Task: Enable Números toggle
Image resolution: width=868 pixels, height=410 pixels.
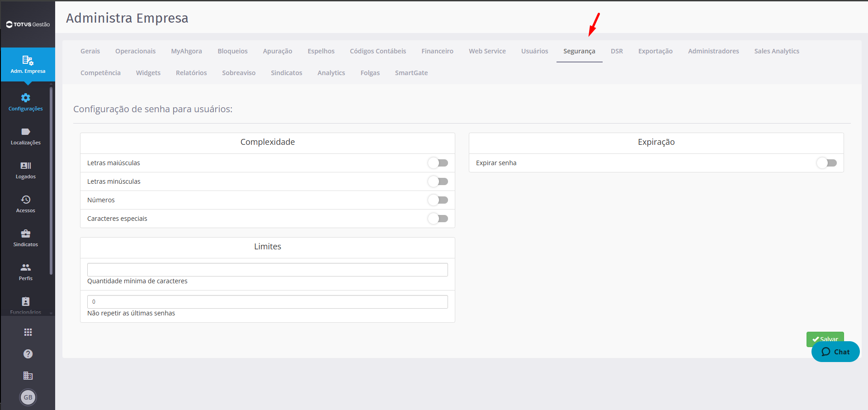Action: [438, 200]
